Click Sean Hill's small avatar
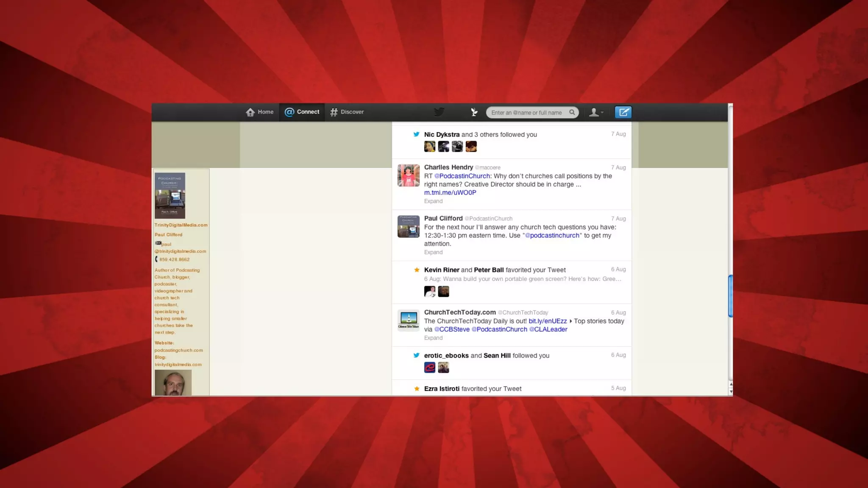Screen dimensions: 868x488 click(x=443, y=368)
